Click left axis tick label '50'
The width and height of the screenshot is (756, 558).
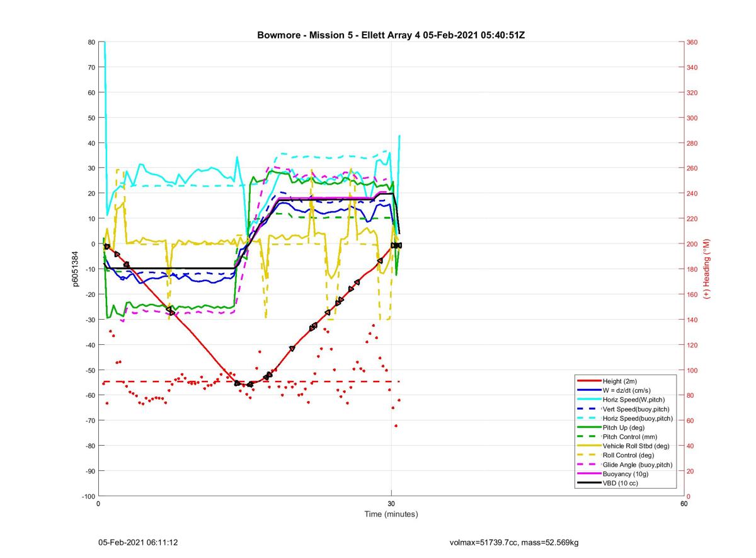tap(91, 118)
